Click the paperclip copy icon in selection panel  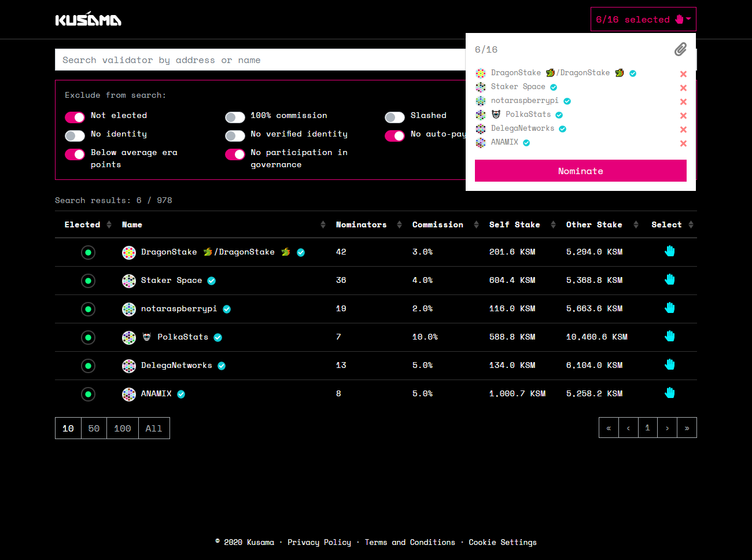(x=680, y=49)
